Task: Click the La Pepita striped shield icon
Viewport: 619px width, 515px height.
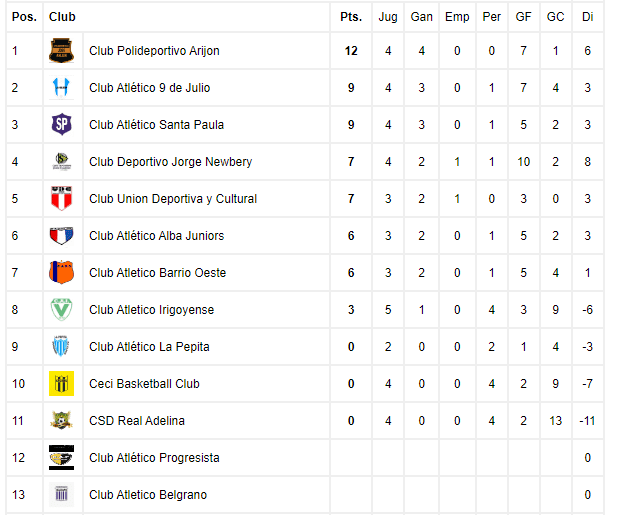Action: coord(61,346)
